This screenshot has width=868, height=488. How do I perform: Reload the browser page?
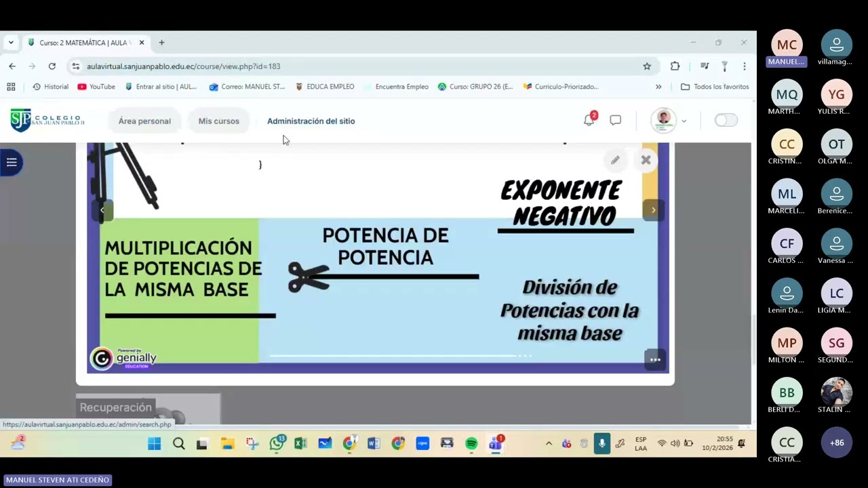click(52, 66)
